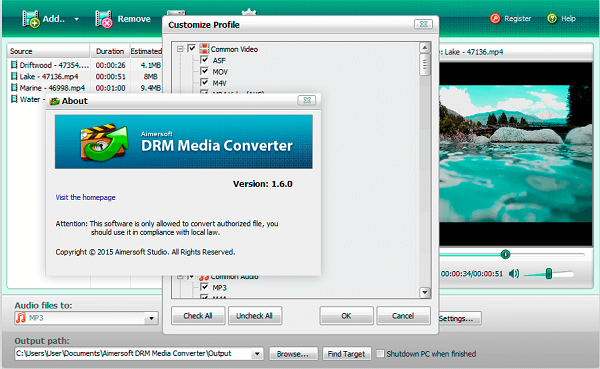Click the DRM Media Converter logo icon

pyautogui.click(x=104, y=142)
